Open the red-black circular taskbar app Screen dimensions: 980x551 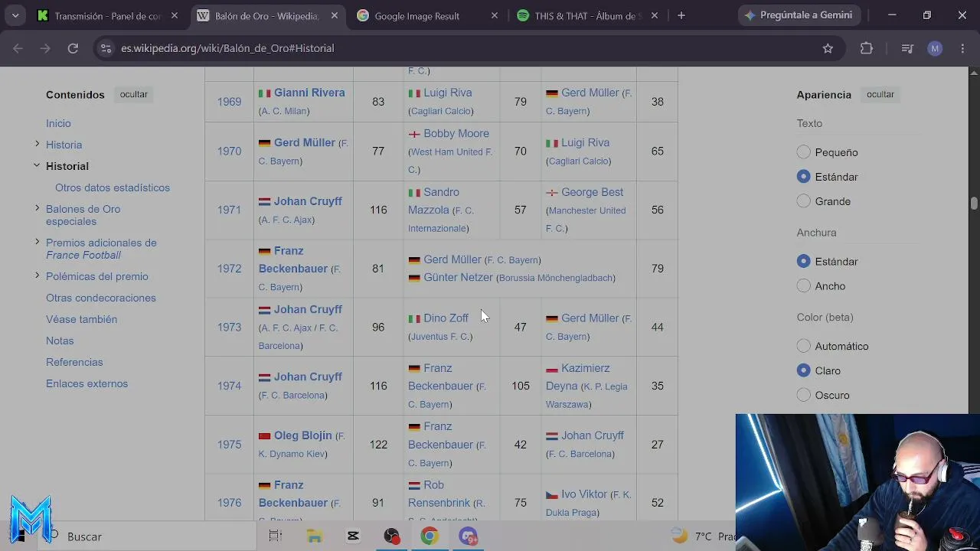[392, 536]
